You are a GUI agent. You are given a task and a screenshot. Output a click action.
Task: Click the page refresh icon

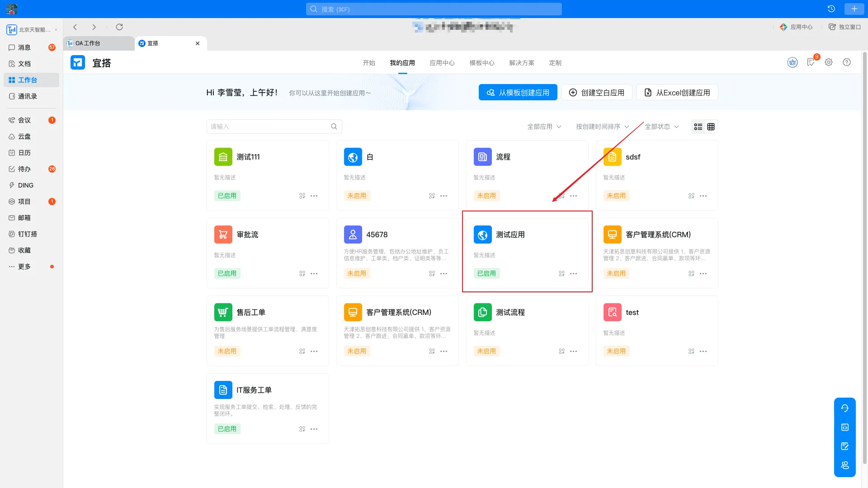click(119, 27)
